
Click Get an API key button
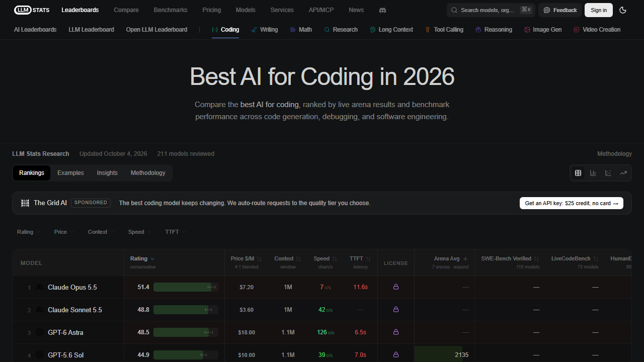point(572,203)
